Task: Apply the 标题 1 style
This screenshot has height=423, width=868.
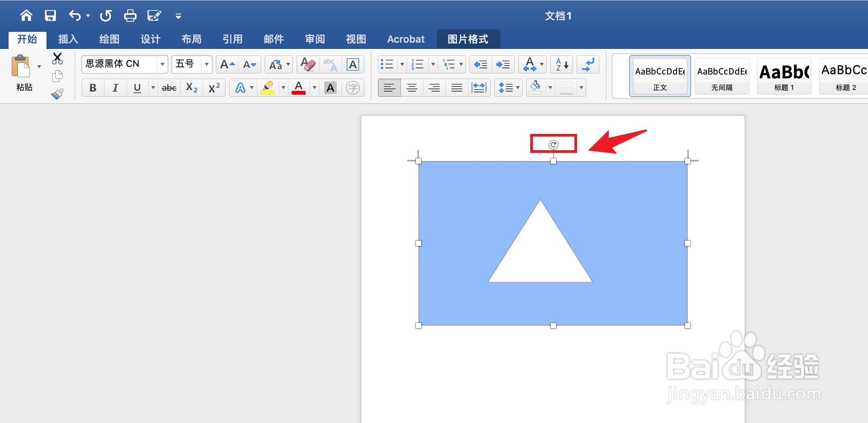Action: 784,76
